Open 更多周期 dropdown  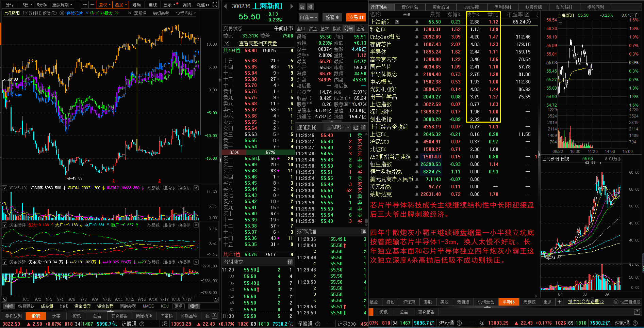[62, 5]
